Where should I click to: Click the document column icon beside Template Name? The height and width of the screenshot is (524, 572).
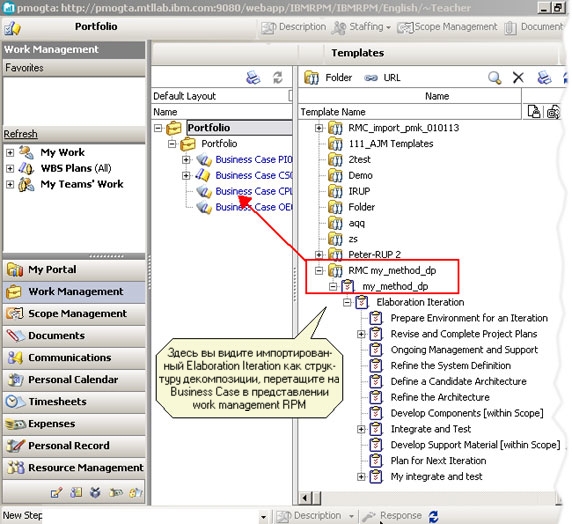point(534,112)
